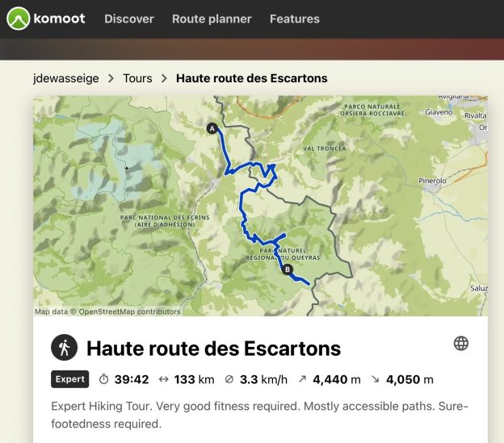Click the komoot logo icon
Screen dimensions: 504x443
coord(19,19)
